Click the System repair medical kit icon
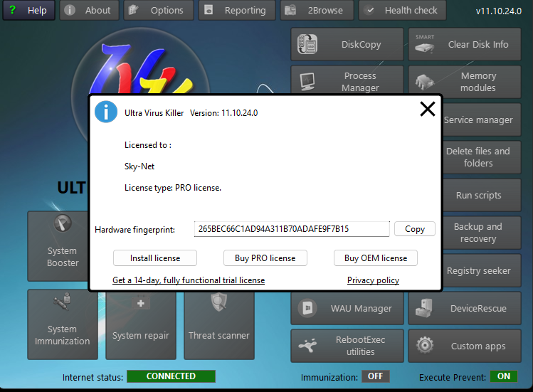 point(141,302)
